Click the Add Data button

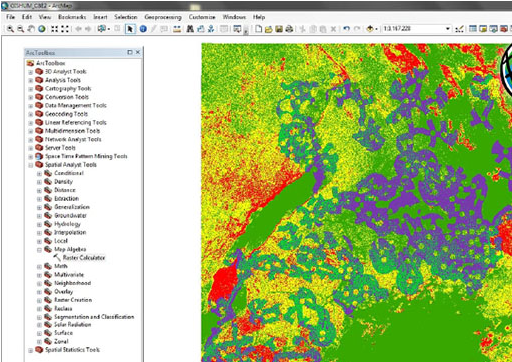pyautogui.click(x=370, y=29)
